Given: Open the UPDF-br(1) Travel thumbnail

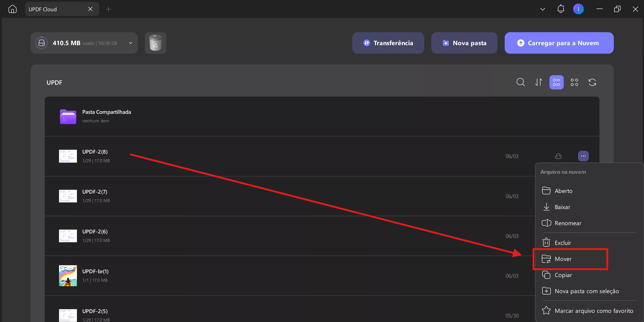Looking at the screenshot, I should tap(68, 276).
